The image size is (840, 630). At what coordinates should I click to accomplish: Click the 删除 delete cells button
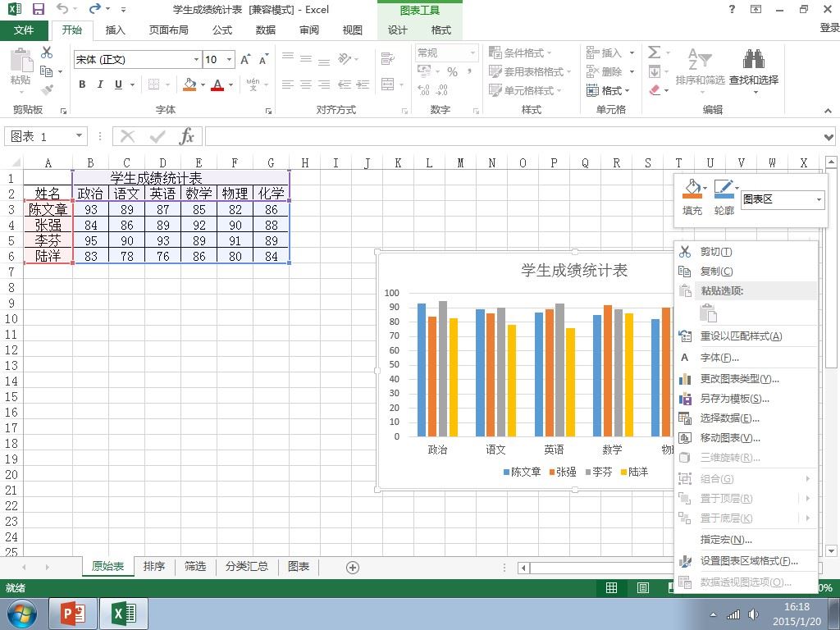[x=605, y=71]
